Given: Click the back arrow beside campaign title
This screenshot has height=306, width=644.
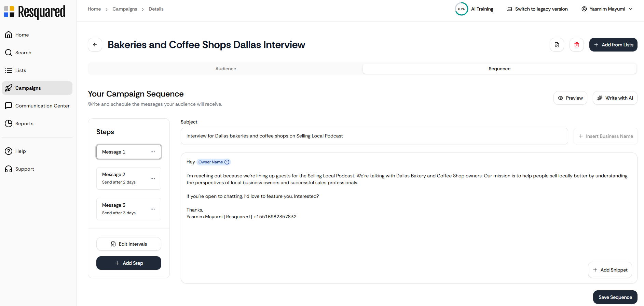Looking at the screenshot, I should pos(95,45).
